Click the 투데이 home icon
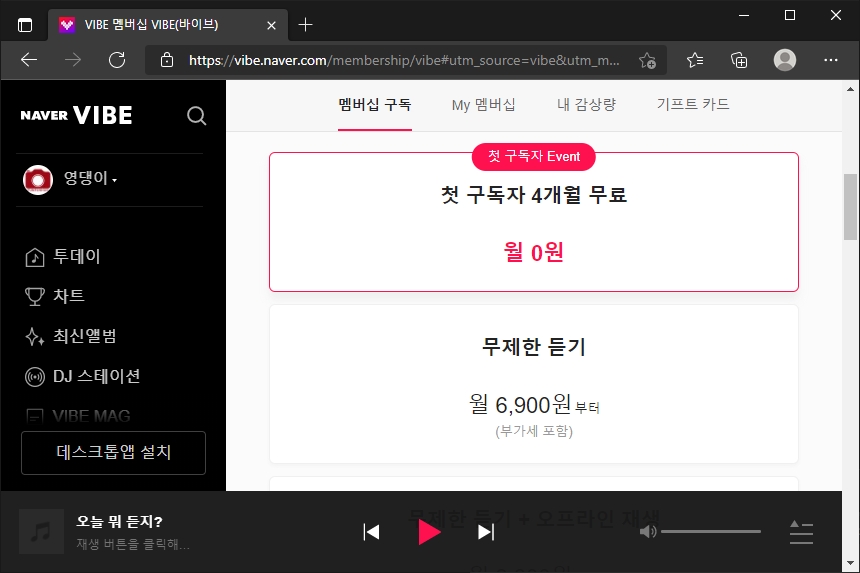 pyautogui.click(x=35, y=257)
